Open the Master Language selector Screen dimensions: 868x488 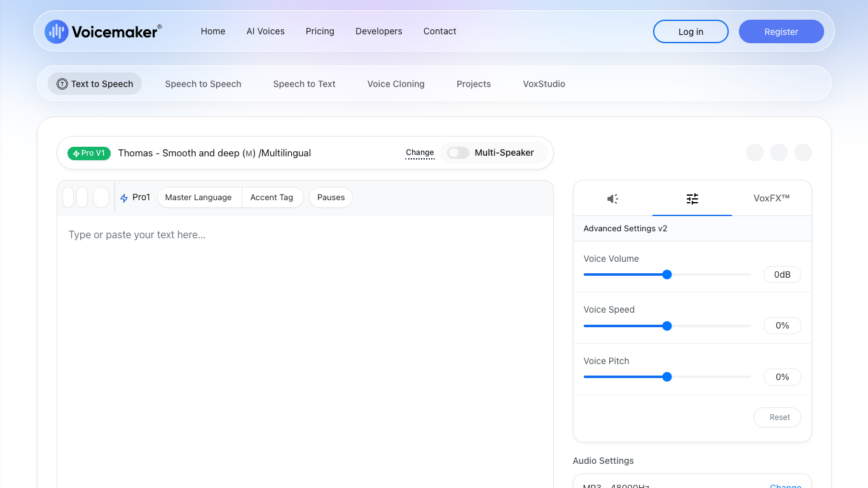(198, 198)
